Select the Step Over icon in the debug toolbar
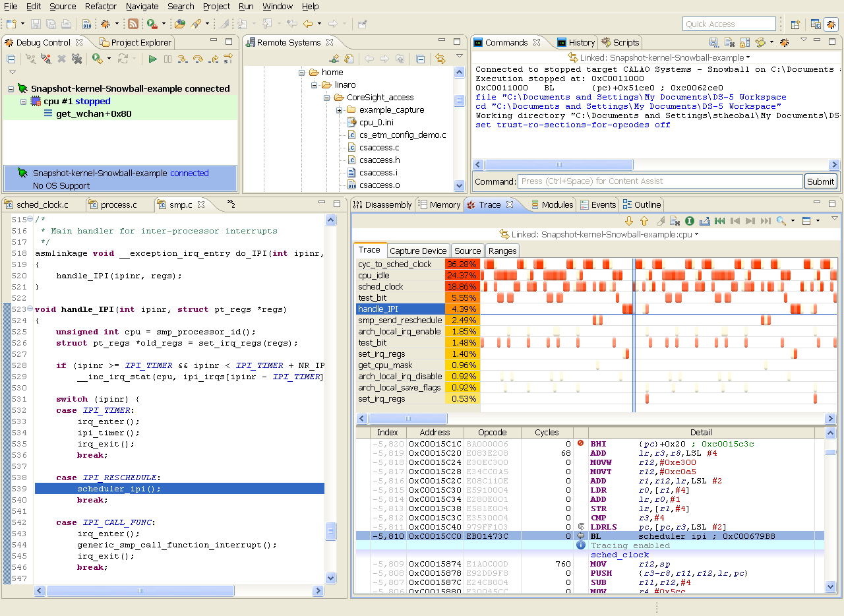The height and width of the screenshot is (616, 844). pyautogui.click(x=198, y=59)
